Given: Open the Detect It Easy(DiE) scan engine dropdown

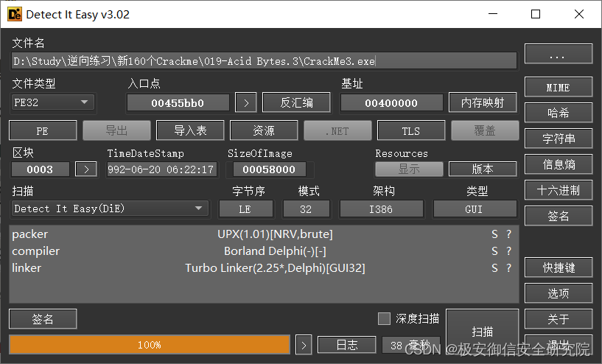Looking at the screenshot, I should (x=111, y=209).
